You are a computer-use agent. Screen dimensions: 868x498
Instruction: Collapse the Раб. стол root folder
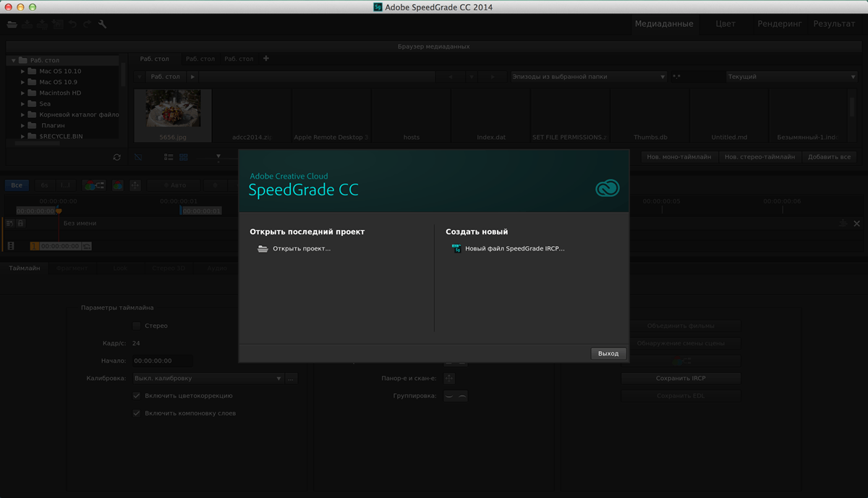[13, 60]
